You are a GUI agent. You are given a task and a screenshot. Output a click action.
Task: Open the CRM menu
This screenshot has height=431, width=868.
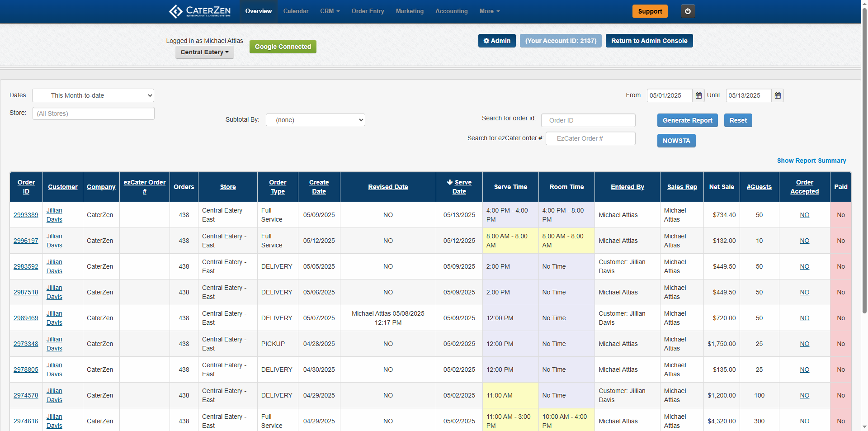(x=330, y=11)
